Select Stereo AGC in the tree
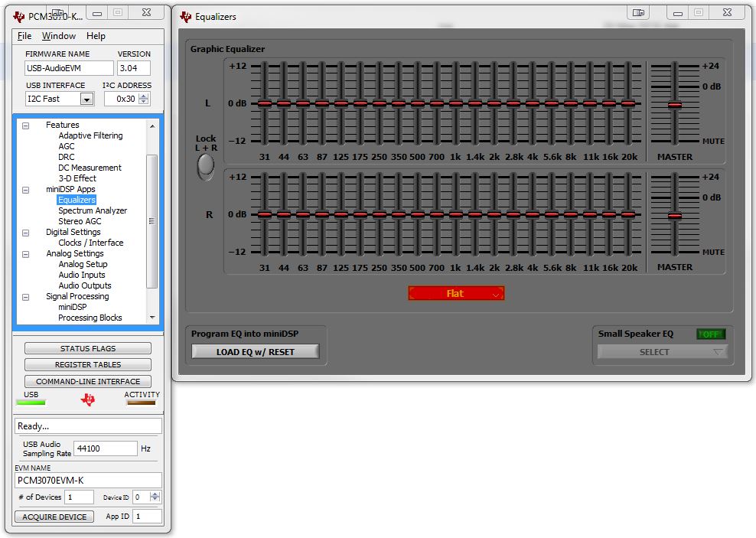 tap(80, 221)
